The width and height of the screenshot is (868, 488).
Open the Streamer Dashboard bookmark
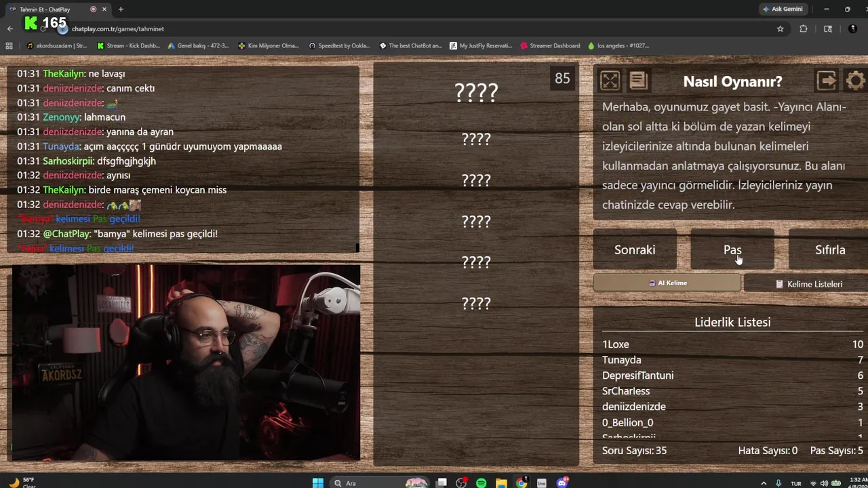[550, 45]
